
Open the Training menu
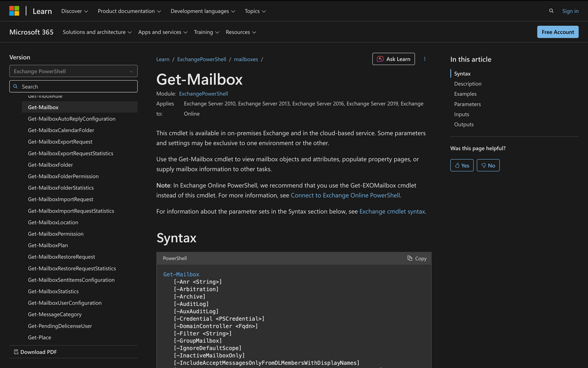click(206, 32)
